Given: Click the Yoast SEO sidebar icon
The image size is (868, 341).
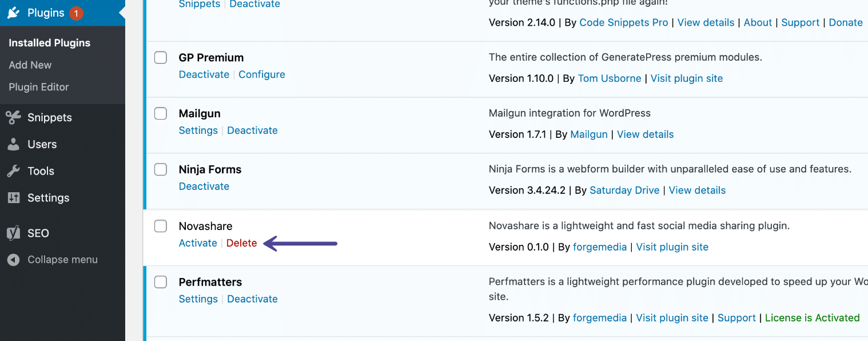Looking at the screenshot, I should 13,233.
